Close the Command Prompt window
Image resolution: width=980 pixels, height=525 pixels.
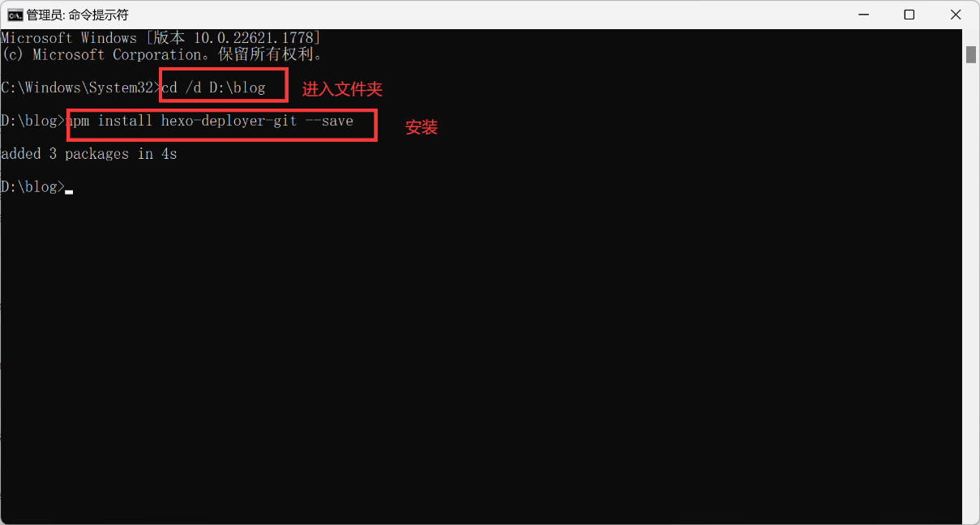point(954,15)
